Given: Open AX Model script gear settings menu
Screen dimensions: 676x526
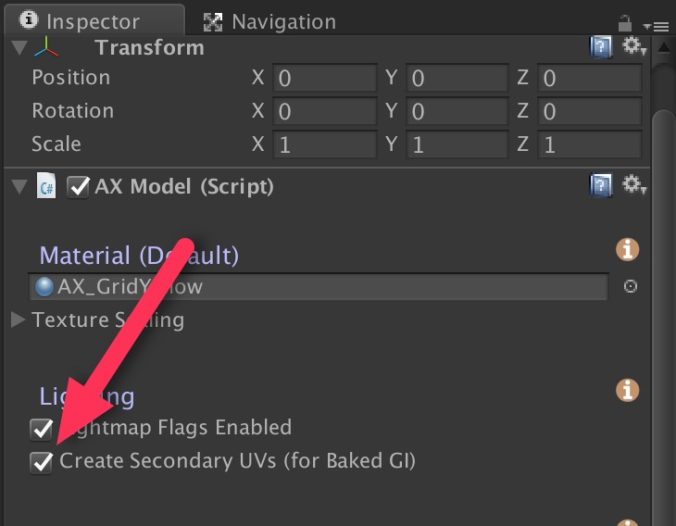Looking at the screenshot, I should coord(633,185).
